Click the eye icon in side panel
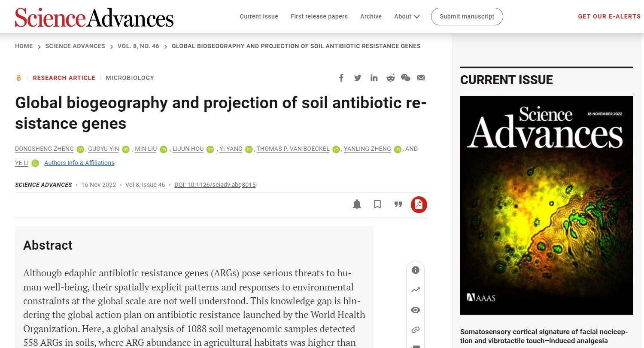Image resolution: width=644 pixels, height=348 pixels. tap(415, 310)
